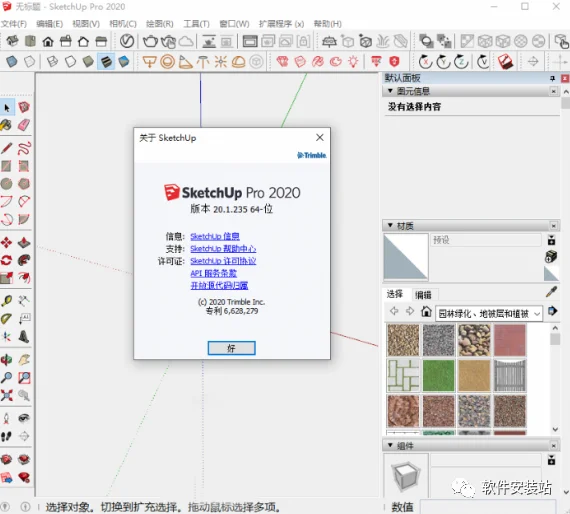The width and height of the screenshot is (570, 514).
Task: Select the 3D Text tool
Action: point(24,337)
